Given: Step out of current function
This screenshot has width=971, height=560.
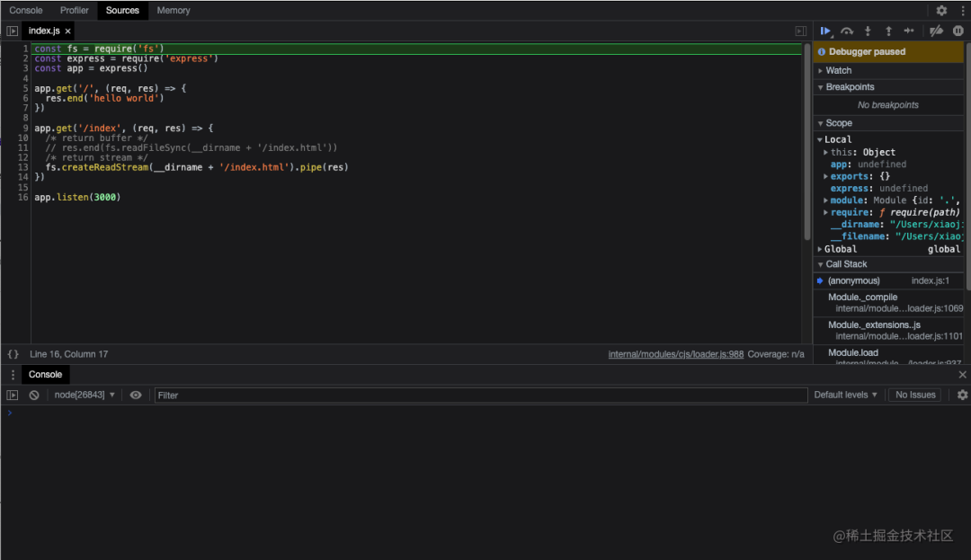Looking at the screenshot, I should (x=888, y=31).
